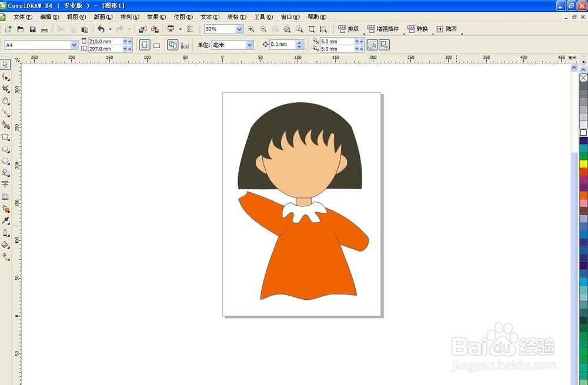
Task: Select the Crop tool
Action: click(5, 89)
